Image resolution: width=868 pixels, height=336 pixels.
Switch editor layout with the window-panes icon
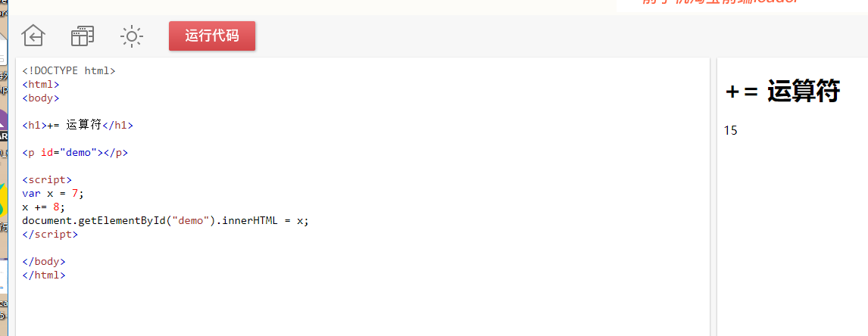pos(83,36)
